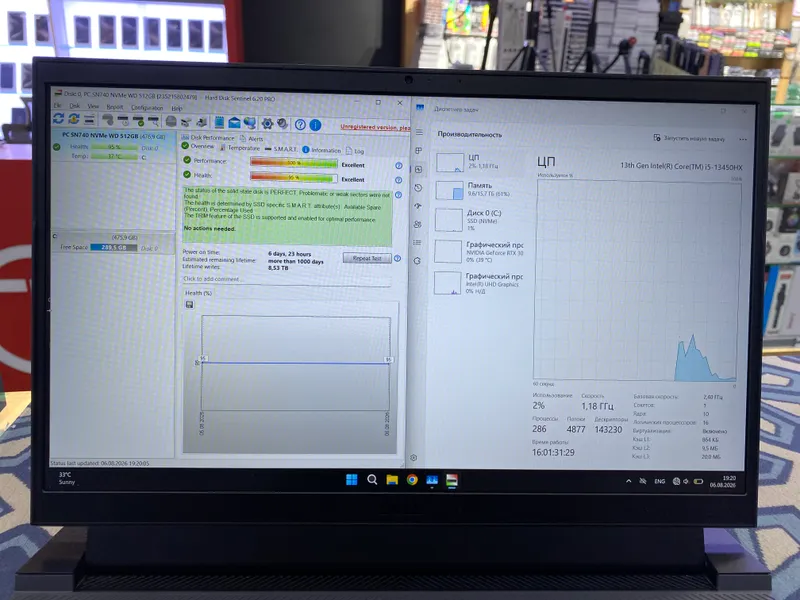Click the Free Space 289.5 GB bar
Screen dimensions: 800x600
[114, 247]
